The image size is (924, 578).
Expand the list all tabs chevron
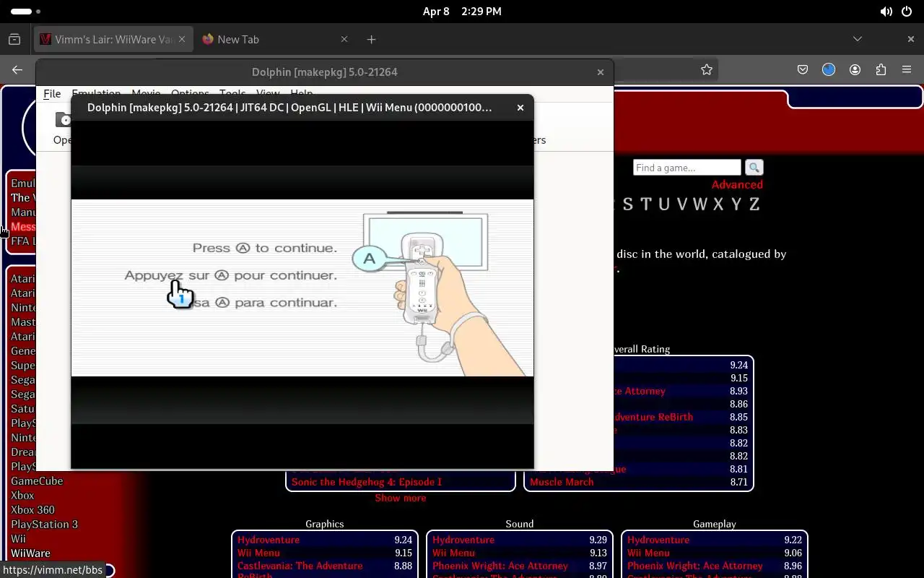point(858,39)
